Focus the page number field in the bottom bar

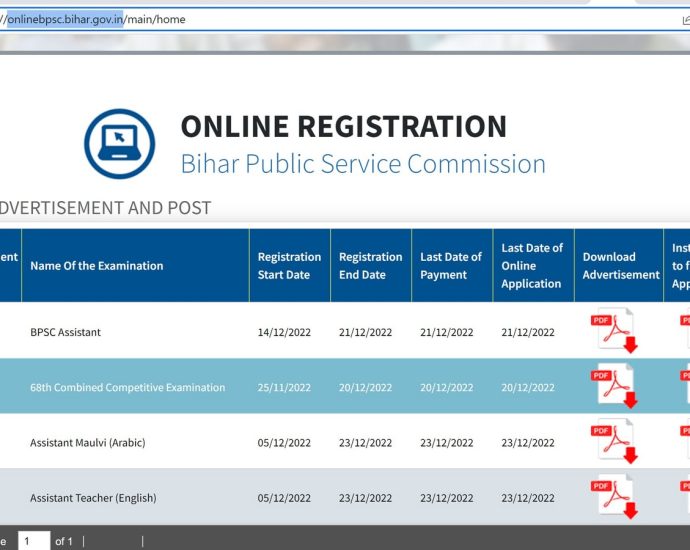click(x=34, y=541)
